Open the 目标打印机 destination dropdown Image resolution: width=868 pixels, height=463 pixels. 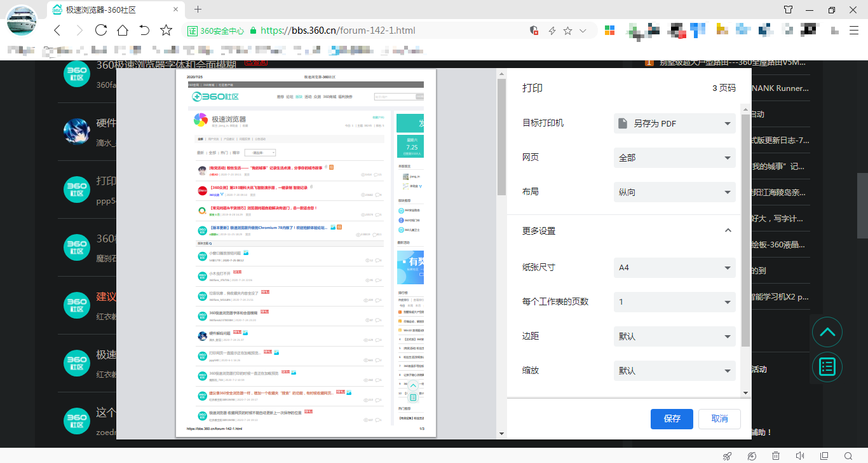click(674, 123)
